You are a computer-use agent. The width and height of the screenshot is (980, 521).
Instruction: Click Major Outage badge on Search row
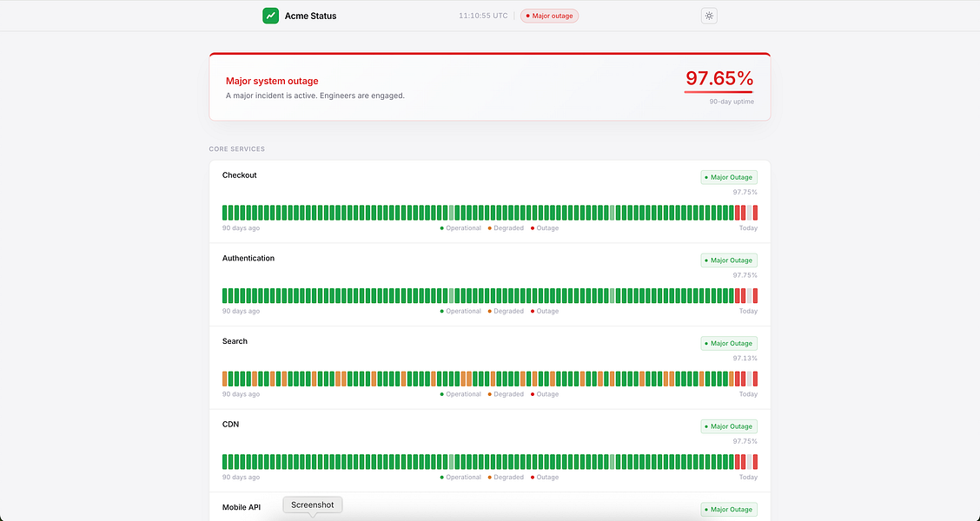pos(729,344)
